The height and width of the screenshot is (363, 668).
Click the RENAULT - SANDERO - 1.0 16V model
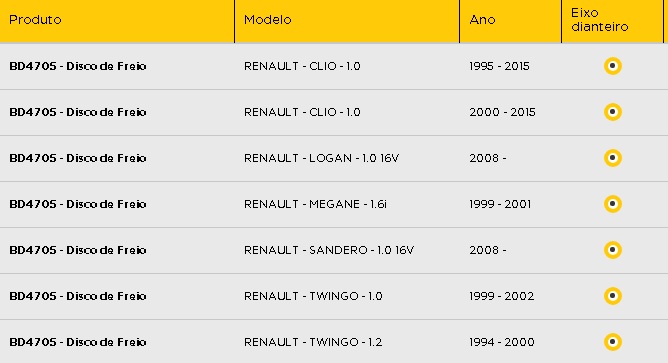tap(328, 250)
